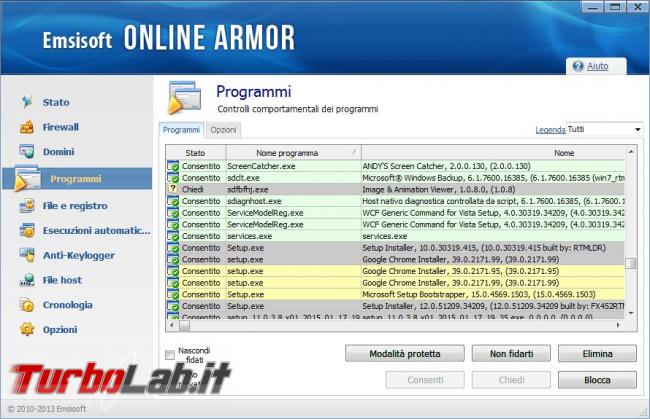Image resolution: width=650 pixels, height=419 pixels.
Task: Select the sdfbfhj.exe program name
Action: [x=247, y=189]
